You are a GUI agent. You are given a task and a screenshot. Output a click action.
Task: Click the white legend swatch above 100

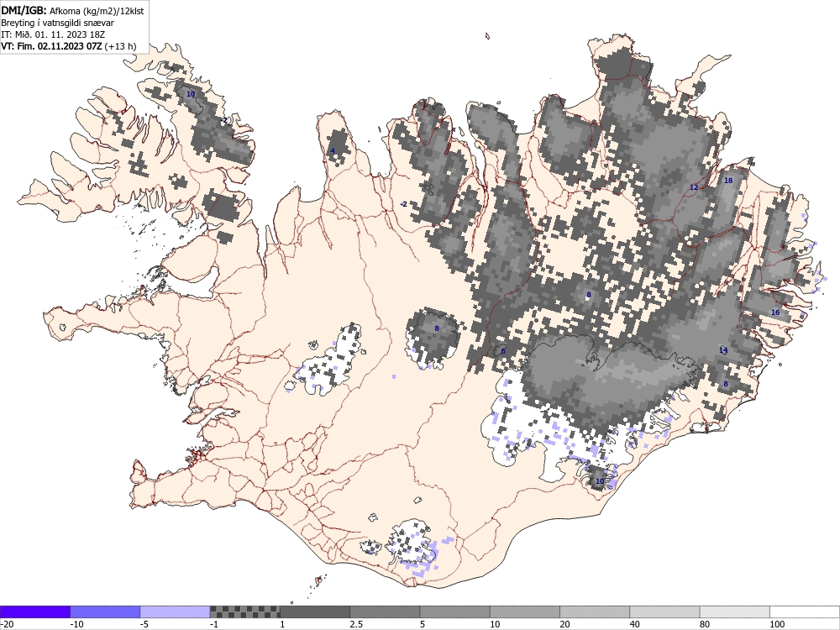805,612
